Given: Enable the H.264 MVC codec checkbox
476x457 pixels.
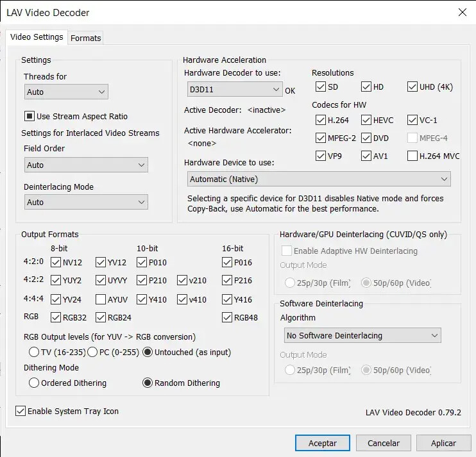Looking at the screenshot, I should [x=412, y=156].
